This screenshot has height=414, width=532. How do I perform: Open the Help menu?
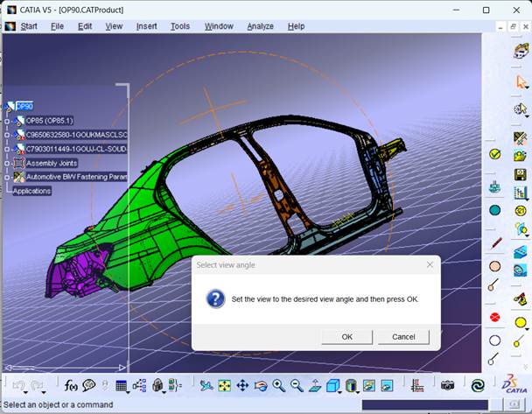[297, 26]
